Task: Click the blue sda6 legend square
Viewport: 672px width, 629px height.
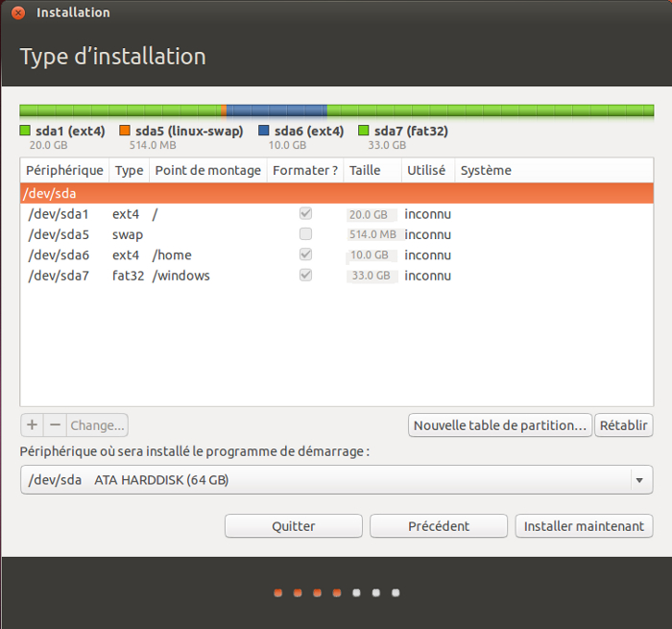Action: coord(264,132)
